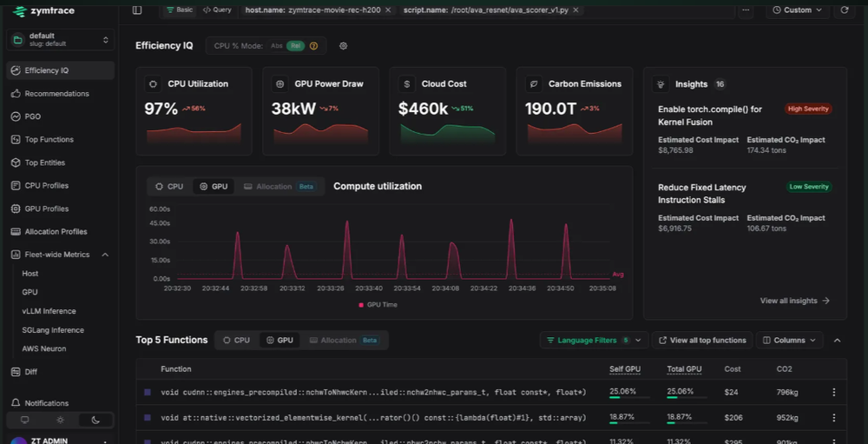Screen dimensions: 868x444
Task: Open the Columns dropdown
Action: coord(789,341)
